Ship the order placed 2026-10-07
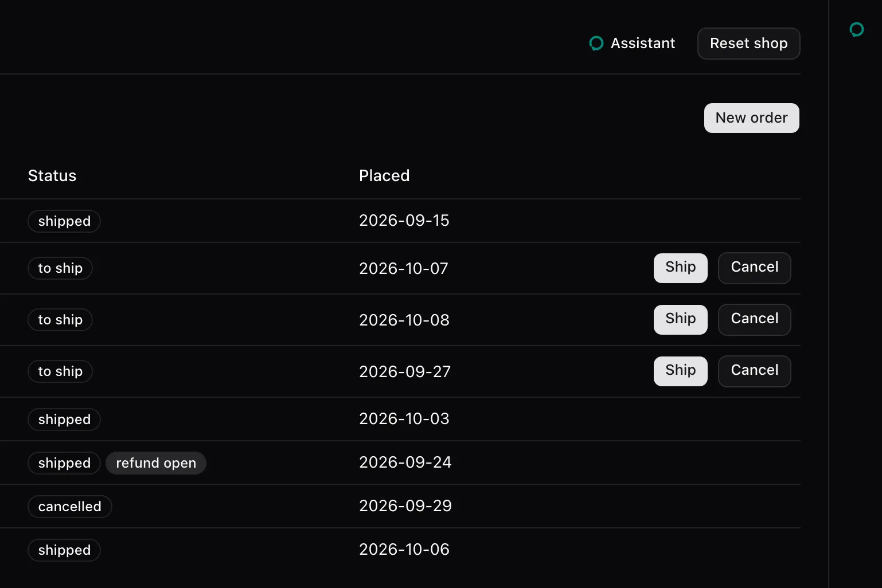882x588 pixels. point(681,268)
